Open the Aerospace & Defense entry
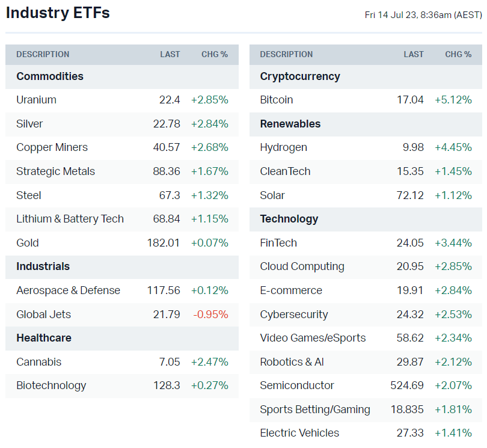The height and width of the screenshot is (448, 487). 69,290
